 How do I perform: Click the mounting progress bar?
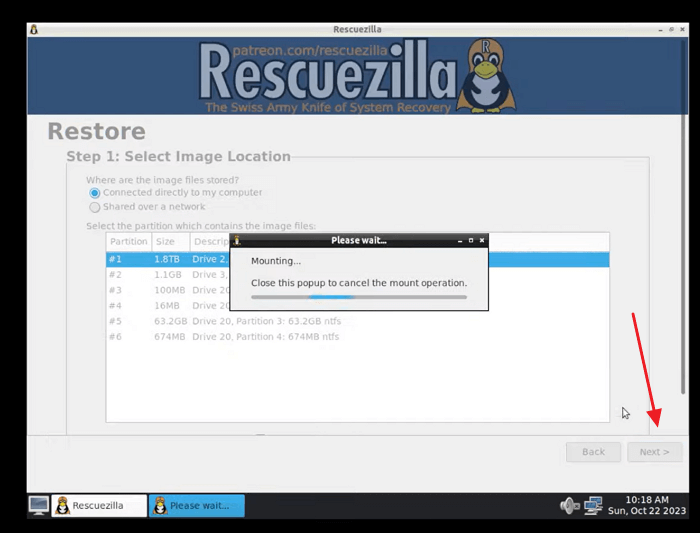pyautogui.click(x=359, y=297)
